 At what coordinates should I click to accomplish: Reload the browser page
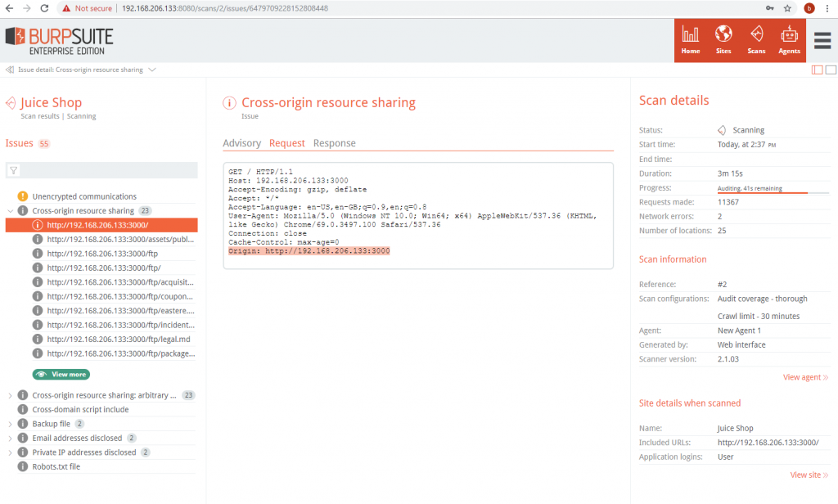pos(45,8)
